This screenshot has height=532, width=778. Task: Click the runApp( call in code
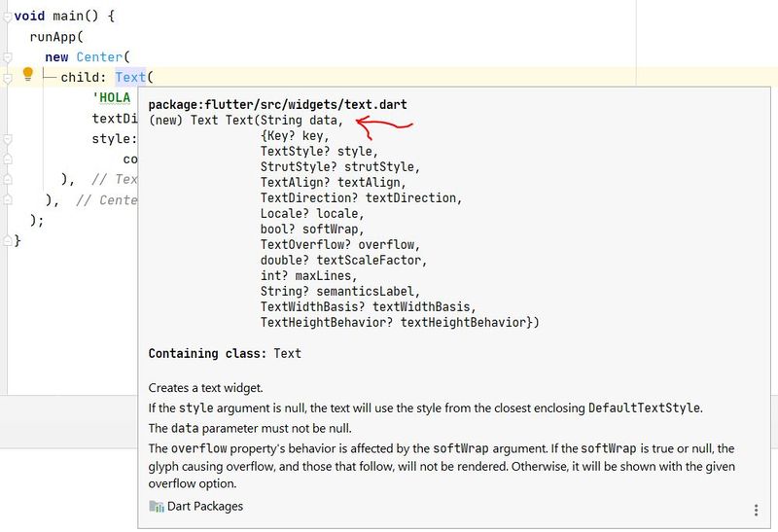[56, 37]
